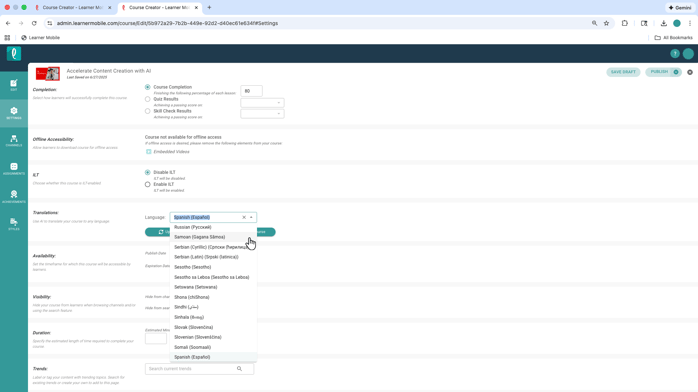Choose Samoan (Gagana Sāmoa) language

tap(213, 237)
